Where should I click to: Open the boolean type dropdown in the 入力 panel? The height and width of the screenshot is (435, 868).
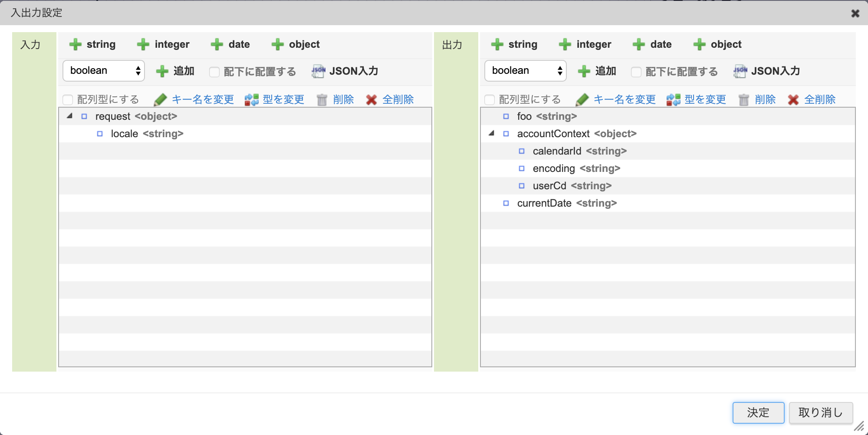(x=103, y=70)
